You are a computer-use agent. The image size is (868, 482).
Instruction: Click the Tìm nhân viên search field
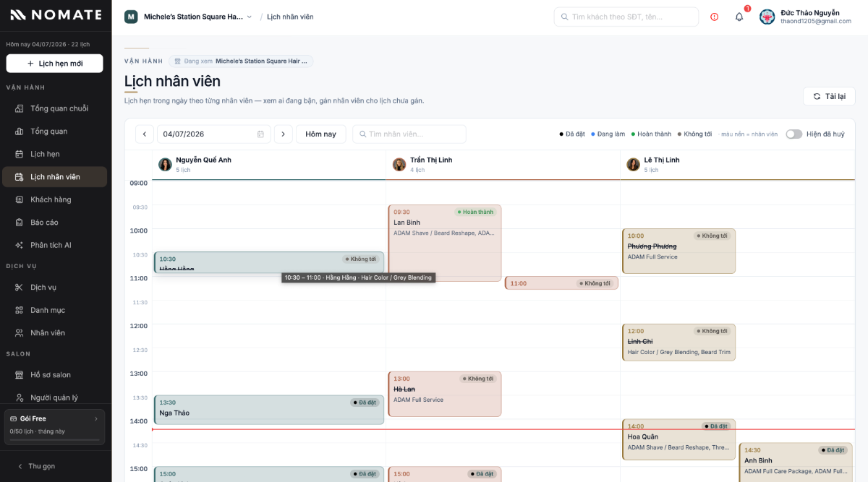409,134
